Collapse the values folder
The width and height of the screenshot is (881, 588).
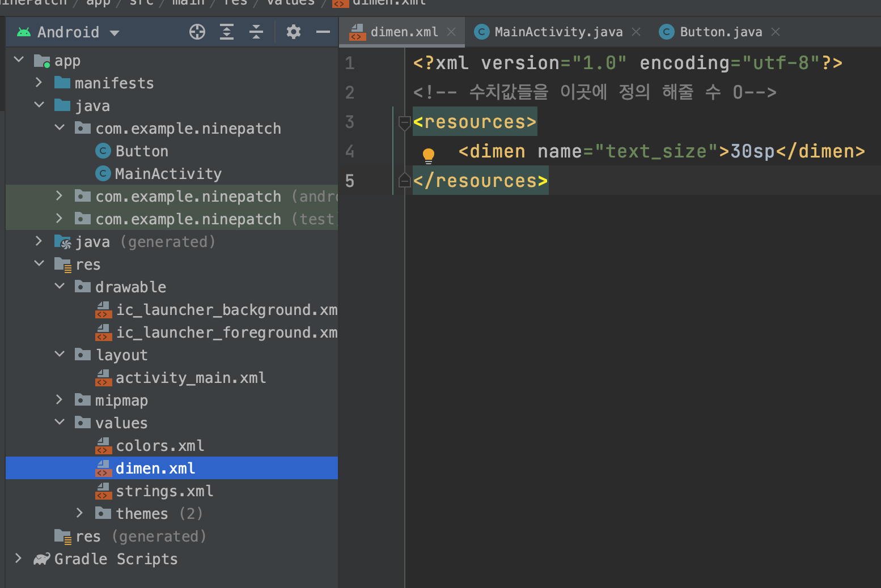60,422
